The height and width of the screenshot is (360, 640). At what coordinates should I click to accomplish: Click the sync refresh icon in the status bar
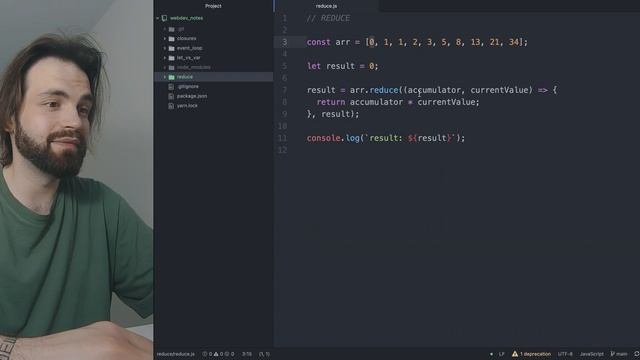(636, 354)
